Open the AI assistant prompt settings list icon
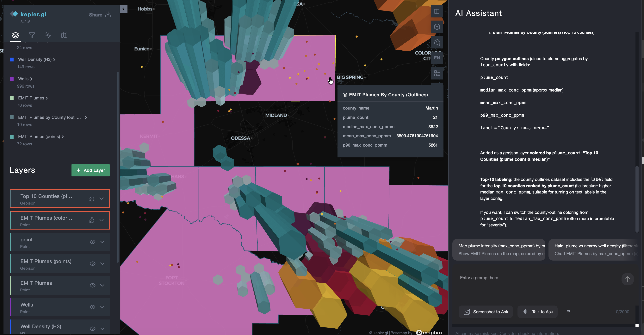 click(568, 312)
